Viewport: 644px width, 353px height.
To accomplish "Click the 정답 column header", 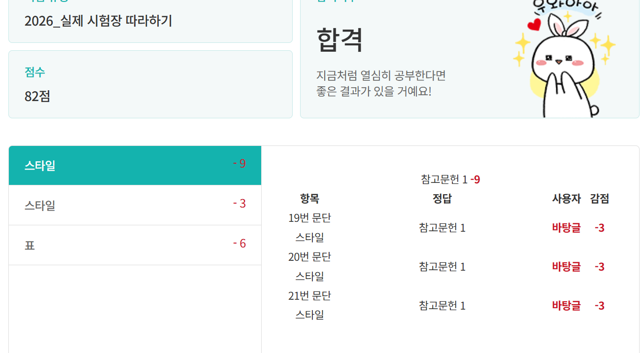I will [442, 199].
